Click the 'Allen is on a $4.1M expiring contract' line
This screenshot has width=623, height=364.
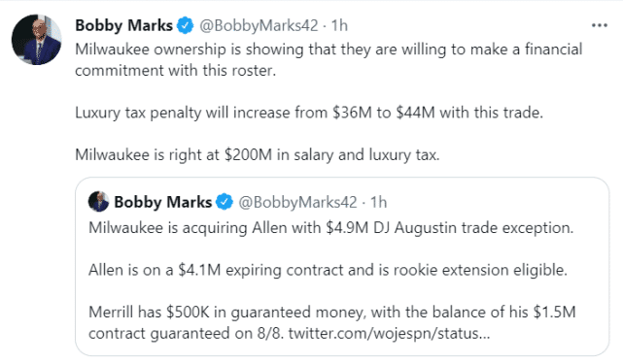328,270
